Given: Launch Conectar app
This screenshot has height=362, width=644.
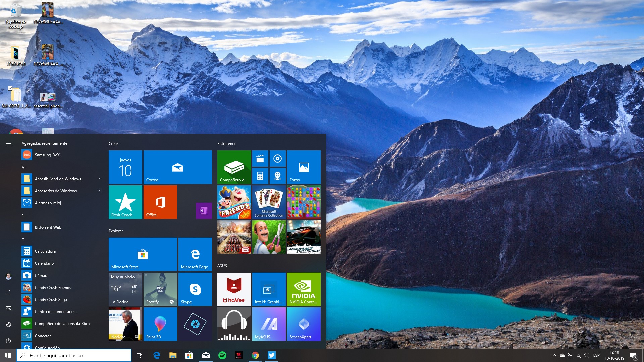Looking at the screenshot, I should [61, 336].
